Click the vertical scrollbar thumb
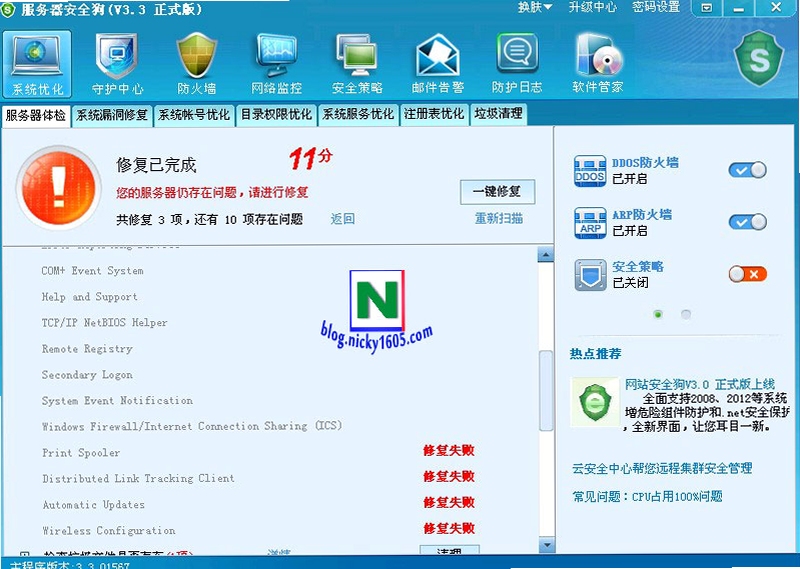The height and width of the screenshot is (569, 800). [546, 391]
